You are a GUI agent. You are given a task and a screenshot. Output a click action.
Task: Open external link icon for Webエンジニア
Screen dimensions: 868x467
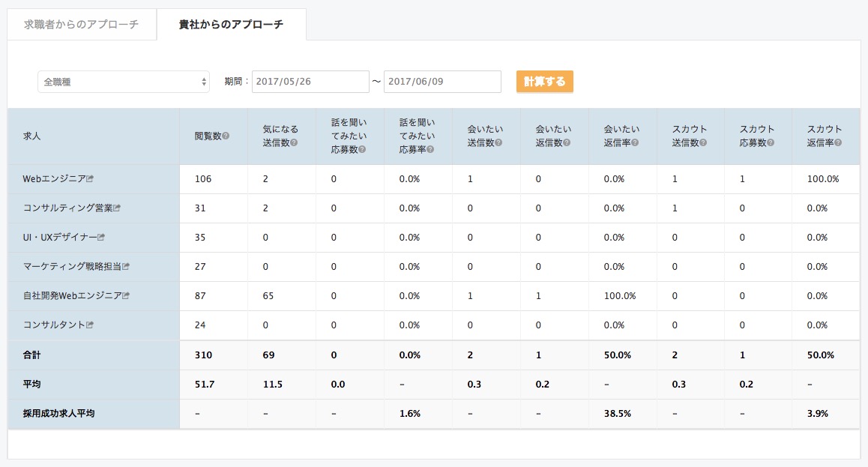click(x=90, y=178)
